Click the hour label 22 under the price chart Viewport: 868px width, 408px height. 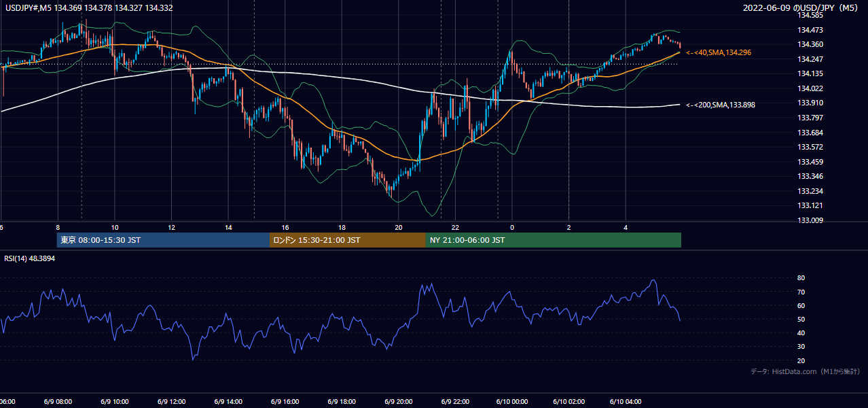456,227
